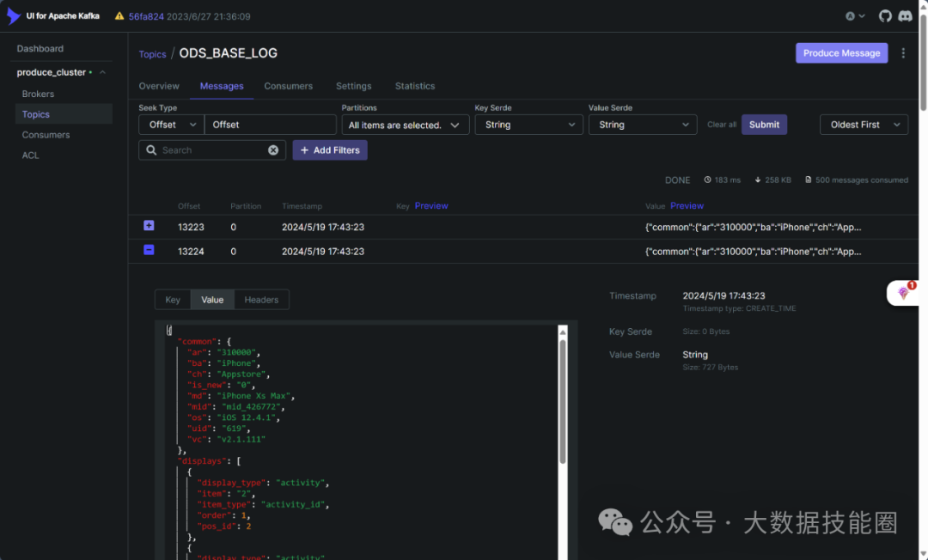Click the DONE status label

[677, 180]
